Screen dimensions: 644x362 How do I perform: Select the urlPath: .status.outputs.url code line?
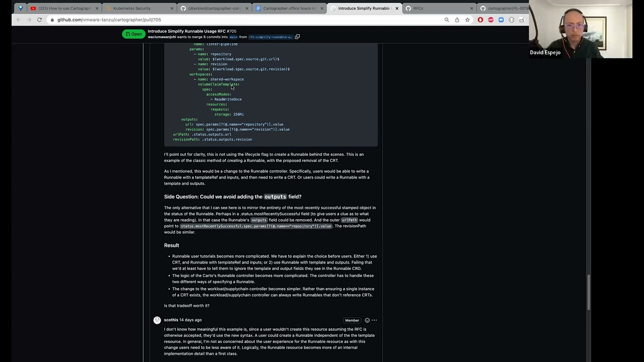(x=202, y=134)
